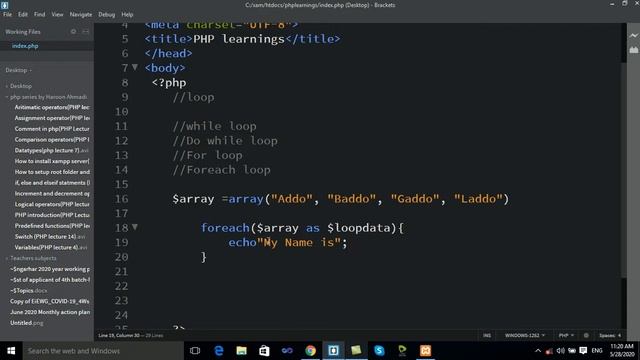Collapse php series by Haroon Ahmadi folder
The width and height of the screenshot is (640, 360).
click(47, 97)
